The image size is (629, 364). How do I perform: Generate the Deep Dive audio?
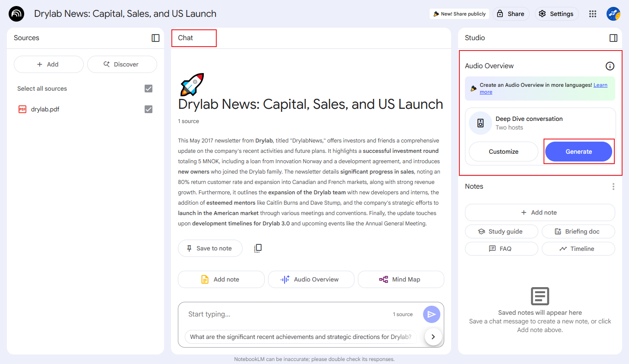pos(578,152)
